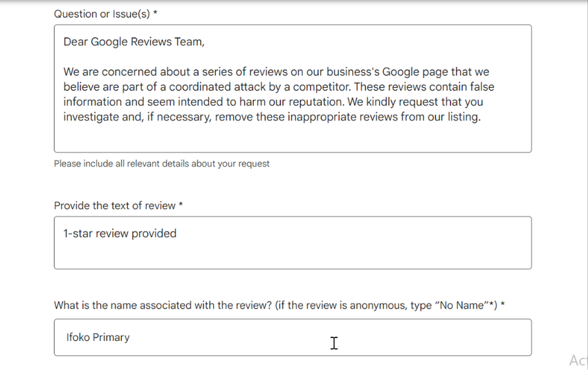
Task: Place cursor on the word 'Ifoko'
Action: tap(78, 337)
